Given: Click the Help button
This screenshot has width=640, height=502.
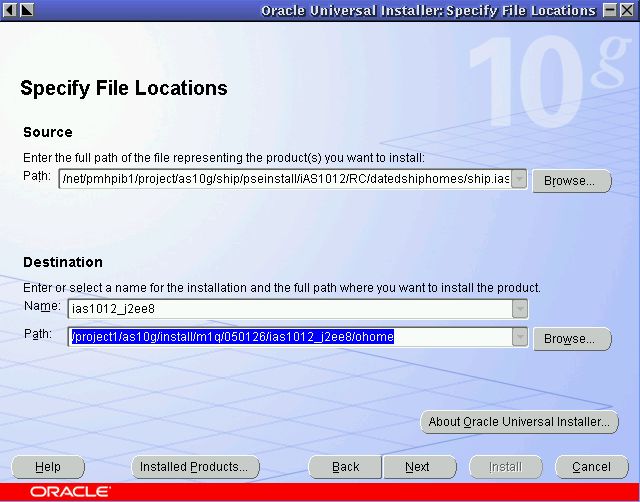Looking at the screenshot, I should [48, 467].
